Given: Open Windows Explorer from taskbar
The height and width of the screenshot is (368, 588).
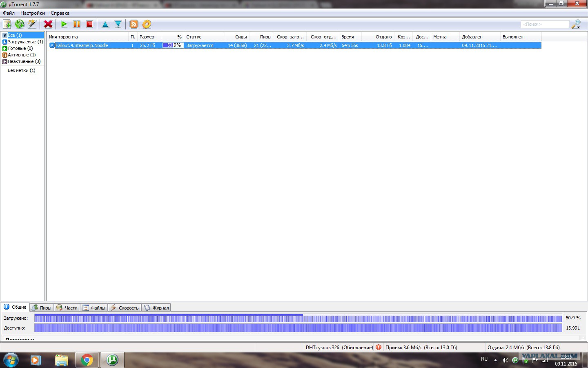Looking at the screenshot, I should pos(61,360).
